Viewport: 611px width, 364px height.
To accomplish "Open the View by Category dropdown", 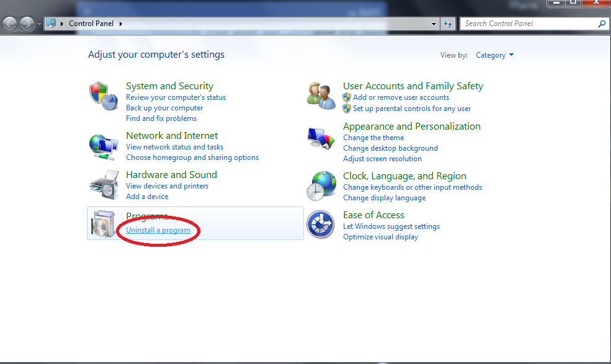I will 494,55.
